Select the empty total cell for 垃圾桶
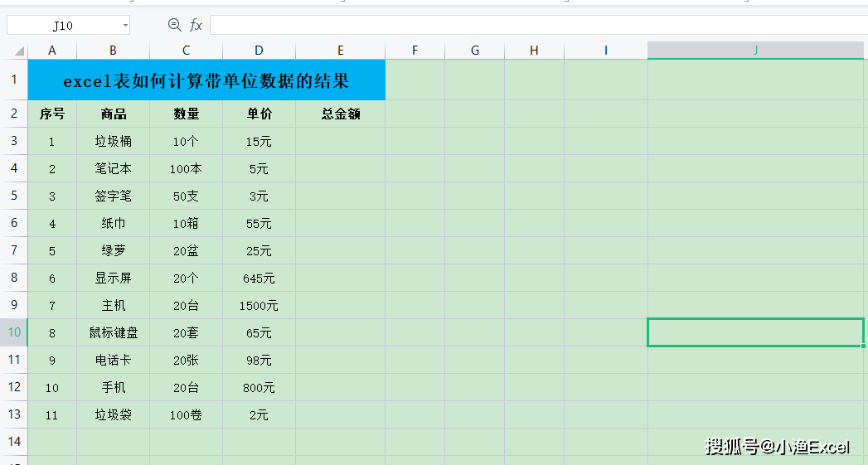 click(x=340, y=142)
